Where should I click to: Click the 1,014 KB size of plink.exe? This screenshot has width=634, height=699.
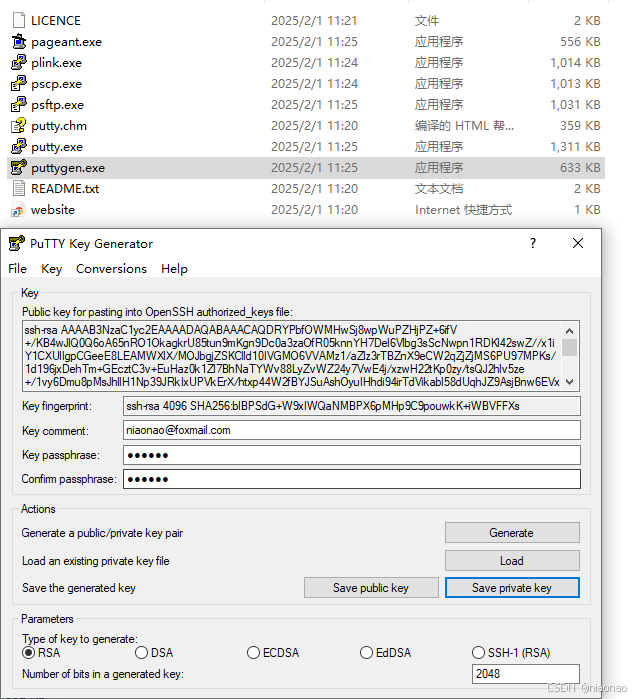[x=575, y=62]
